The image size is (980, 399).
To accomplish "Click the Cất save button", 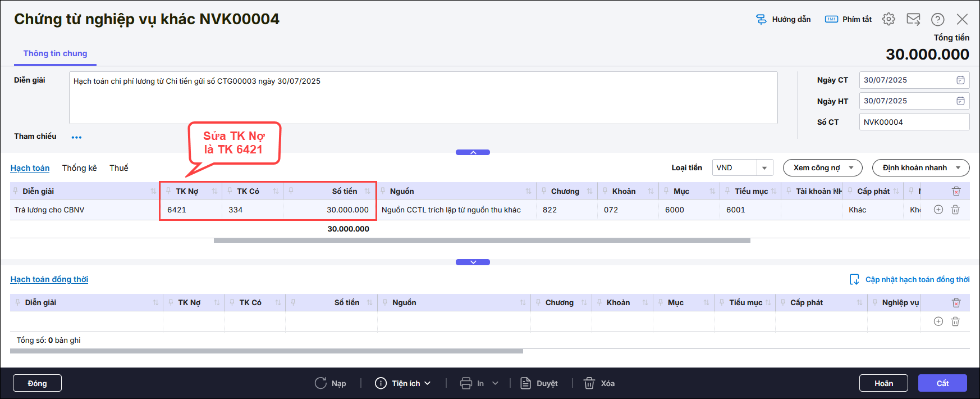I will (942, 383).
